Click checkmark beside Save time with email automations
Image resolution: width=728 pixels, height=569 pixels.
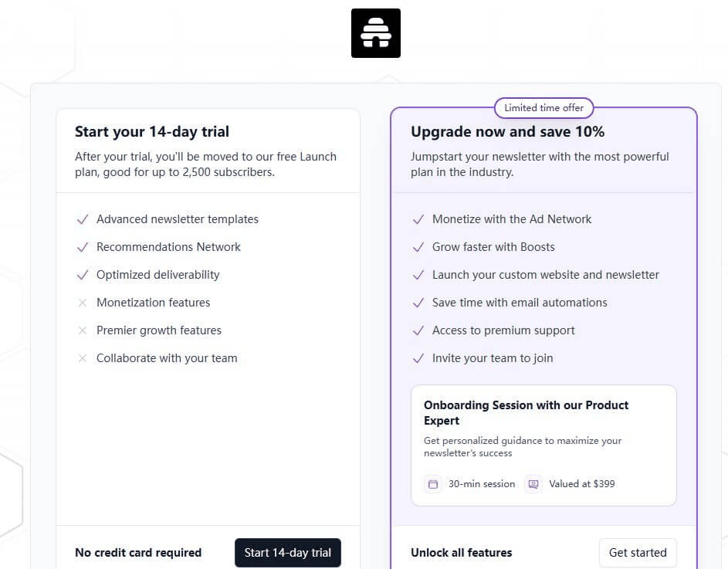point(418,303)
